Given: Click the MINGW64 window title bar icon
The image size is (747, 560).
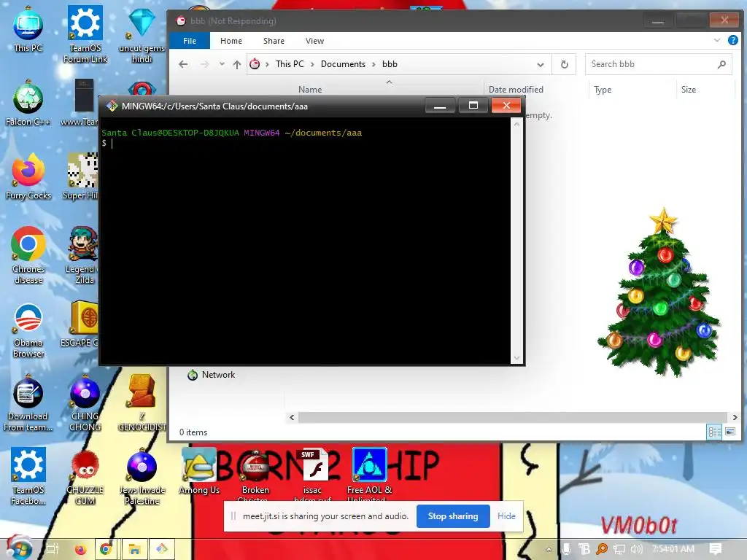Looking at the screenshot, I should coord(112,106).
